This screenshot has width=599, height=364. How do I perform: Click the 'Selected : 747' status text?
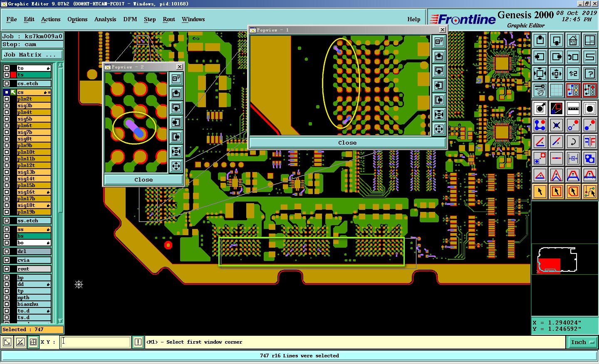[23, 330]
